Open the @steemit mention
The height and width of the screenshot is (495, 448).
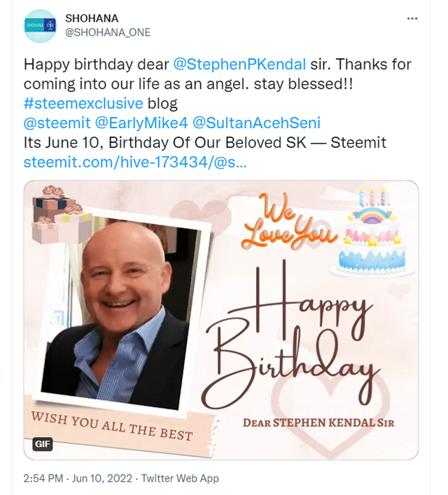(57, 123)
